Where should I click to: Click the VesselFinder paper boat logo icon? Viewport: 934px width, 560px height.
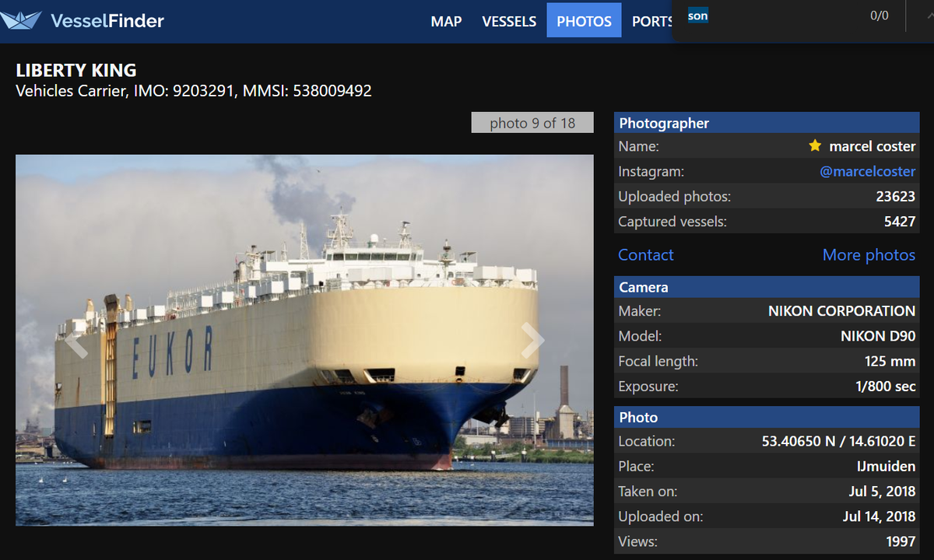click(x=21, y=20)
